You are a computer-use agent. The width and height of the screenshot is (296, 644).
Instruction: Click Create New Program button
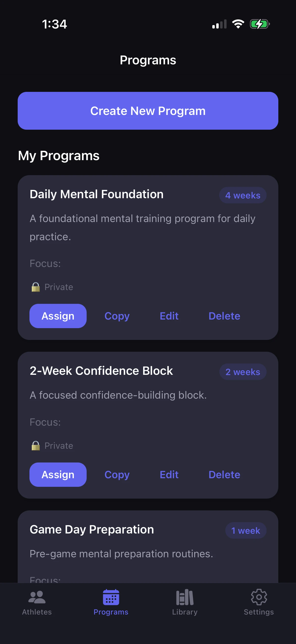click(x=148, y=111)
